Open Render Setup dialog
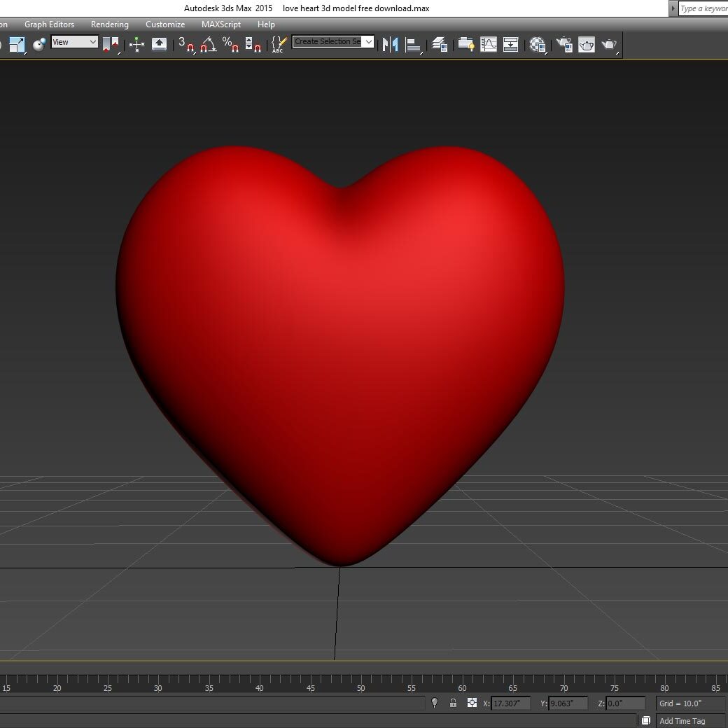 [563, 44]
